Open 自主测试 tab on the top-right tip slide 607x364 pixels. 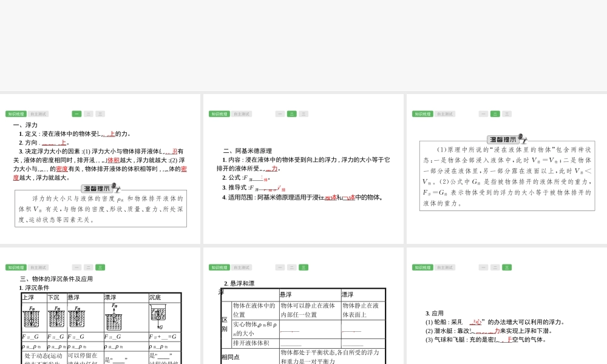tap(445, 114)
